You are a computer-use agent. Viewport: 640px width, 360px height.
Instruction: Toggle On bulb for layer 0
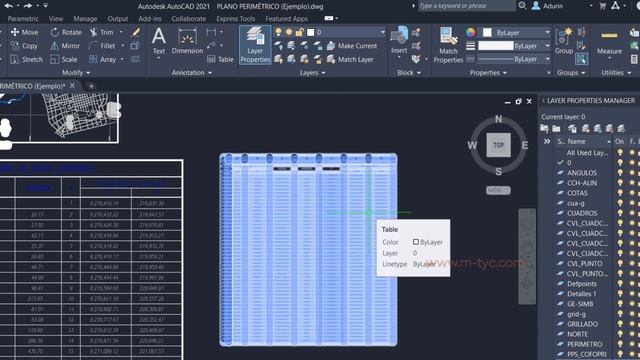coord(620,162)
